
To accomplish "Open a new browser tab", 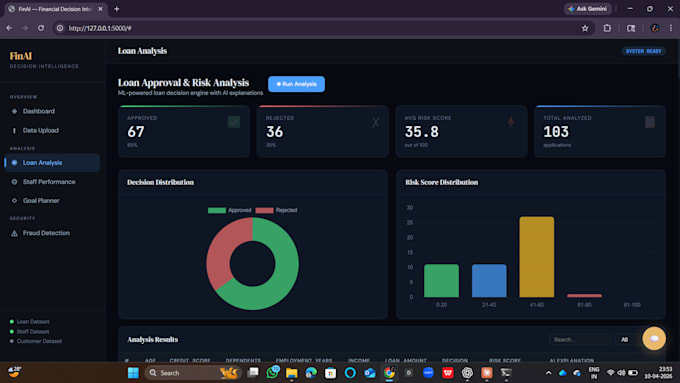I will [x=117, y=9].
